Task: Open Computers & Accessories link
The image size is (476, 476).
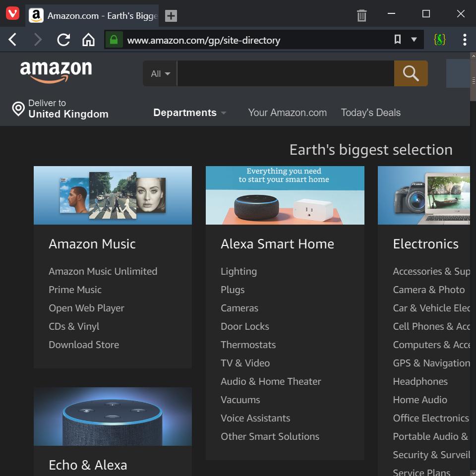Action: point(431,345)
